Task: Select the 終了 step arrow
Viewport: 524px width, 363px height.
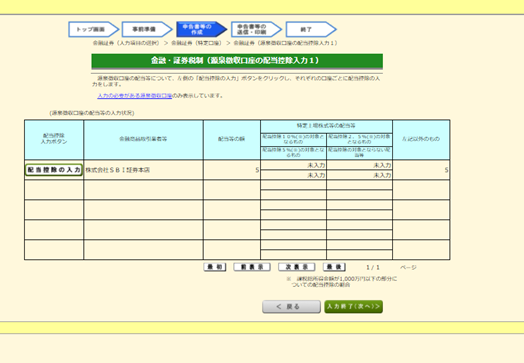Action: pos(311,29)
